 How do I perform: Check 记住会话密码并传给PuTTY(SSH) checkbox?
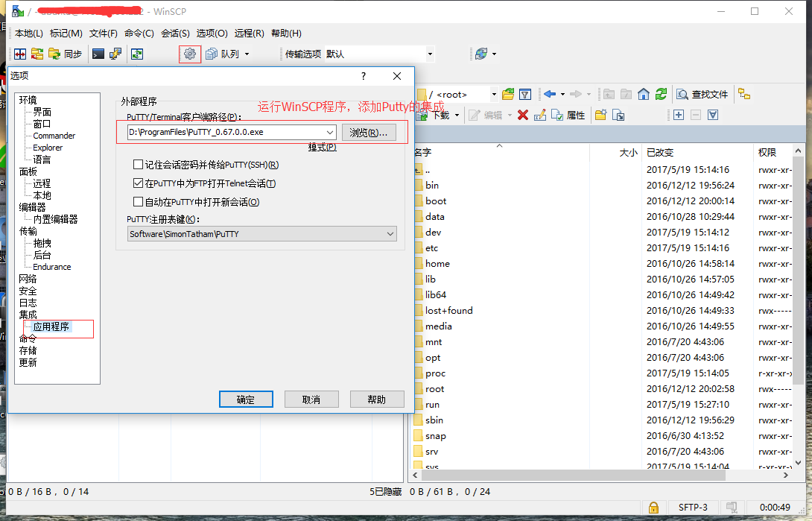[x=139, y=165]
